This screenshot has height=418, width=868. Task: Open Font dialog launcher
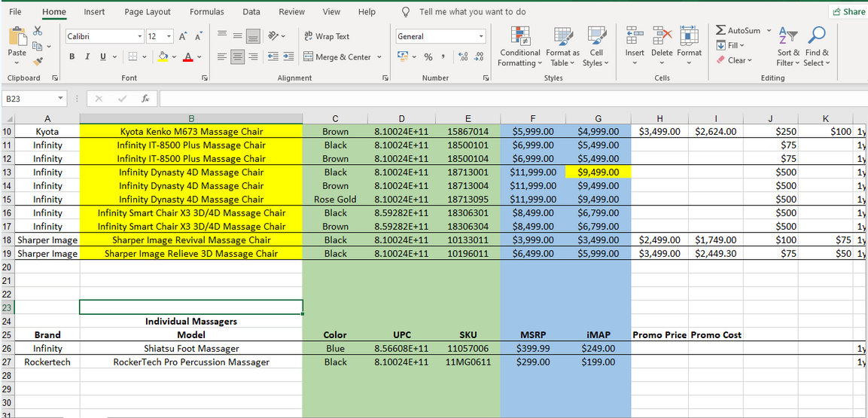(x=205, y=78)
